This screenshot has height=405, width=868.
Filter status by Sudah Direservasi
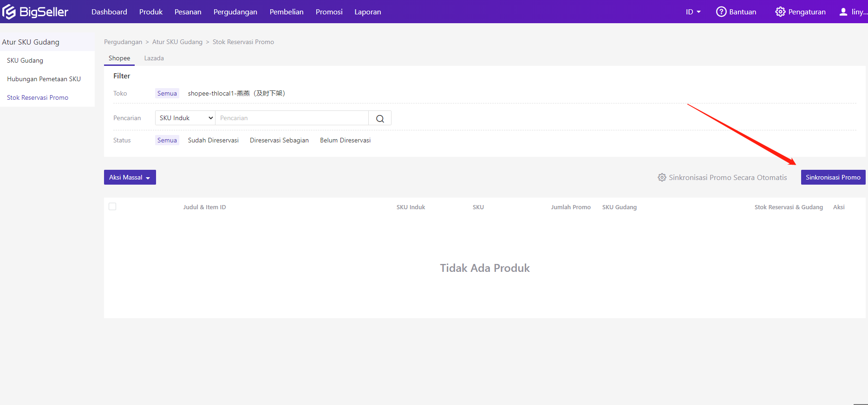click(213, 140)
